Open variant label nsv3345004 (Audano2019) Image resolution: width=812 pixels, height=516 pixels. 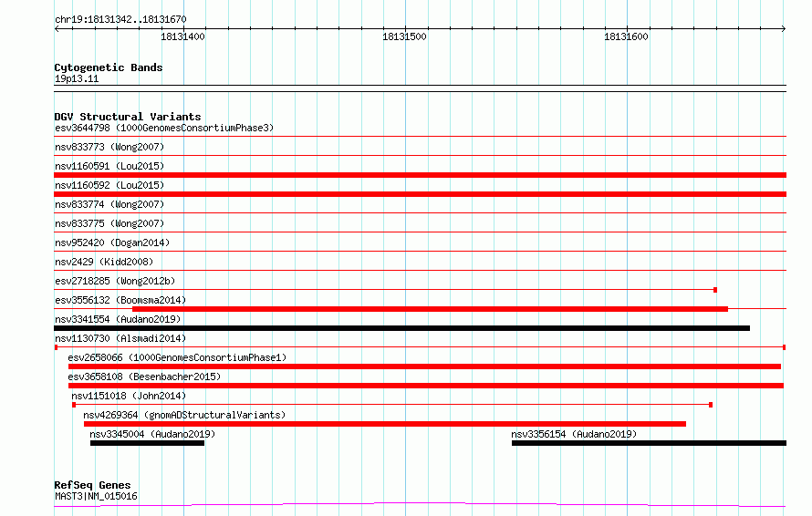(x=152, y=434)
